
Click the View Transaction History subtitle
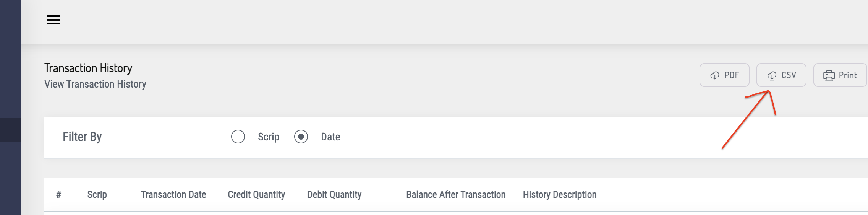[x=95, y=84]
